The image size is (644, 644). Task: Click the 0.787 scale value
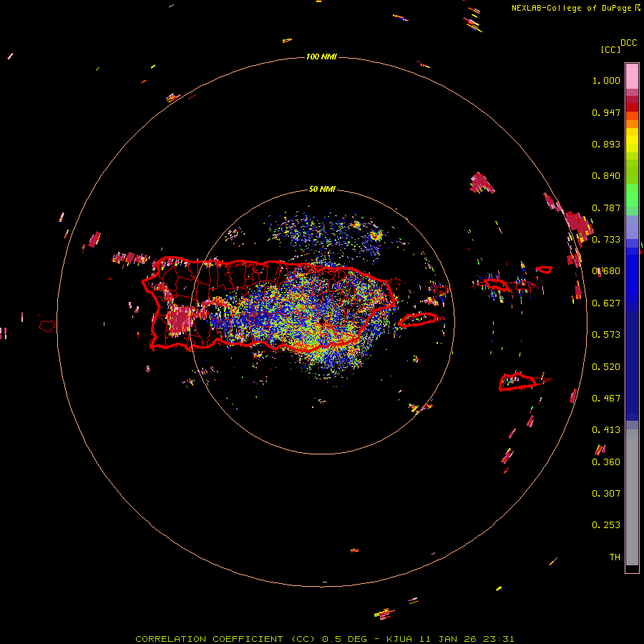(x=606, y=208)
